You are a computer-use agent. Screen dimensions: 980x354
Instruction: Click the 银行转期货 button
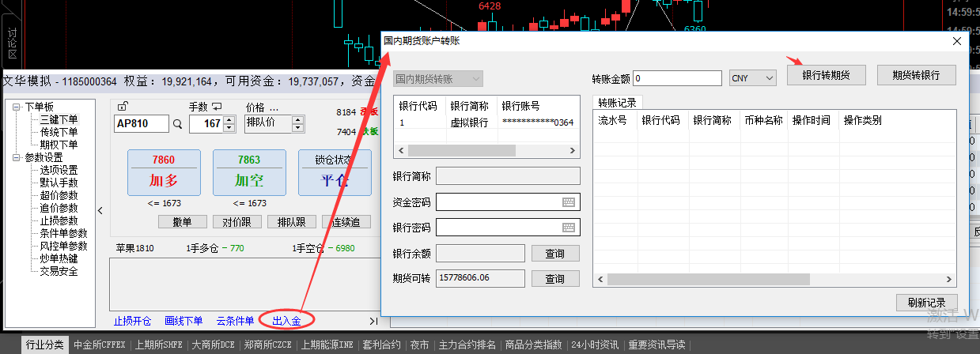[827, 75]
